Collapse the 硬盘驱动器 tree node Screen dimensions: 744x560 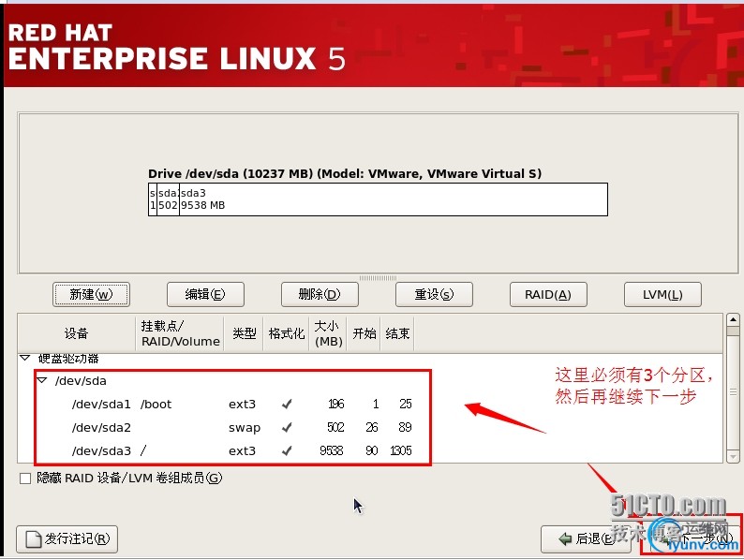(25, 358)
